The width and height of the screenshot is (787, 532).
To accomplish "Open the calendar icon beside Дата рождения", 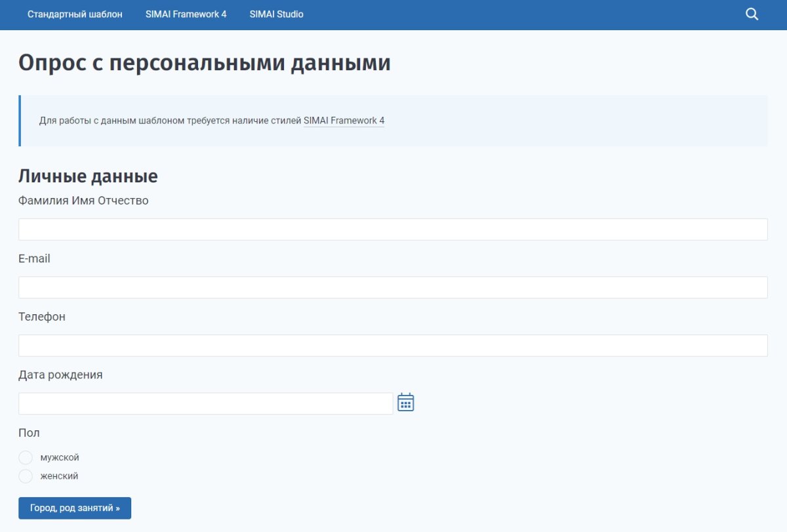I will tap(406, 402).
